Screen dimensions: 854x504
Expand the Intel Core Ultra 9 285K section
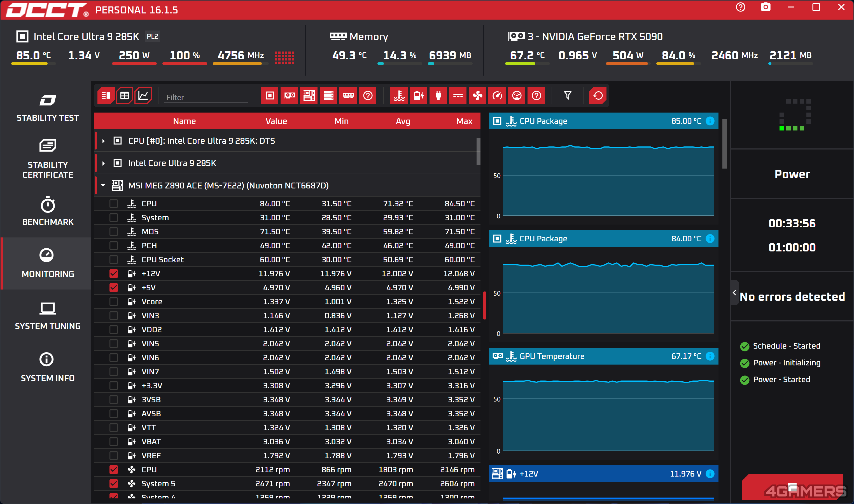104,163
